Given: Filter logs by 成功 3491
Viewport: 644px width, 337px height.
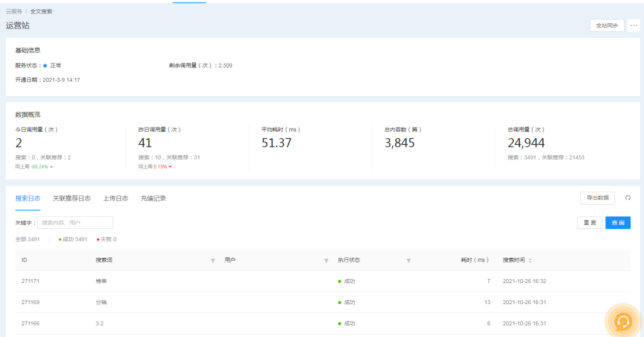Looking at the screenshot, I should [x=73, y=239].
